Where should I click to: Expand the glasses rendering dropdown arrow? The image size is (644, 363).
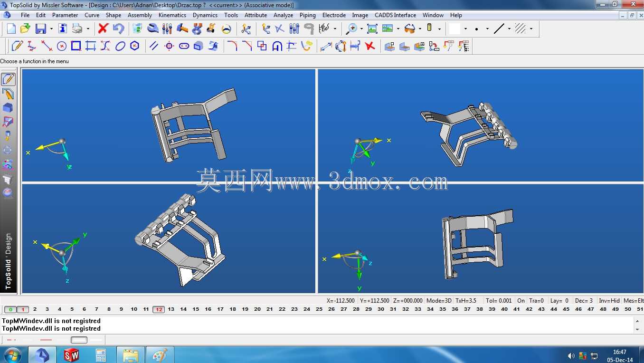(420, 29)
